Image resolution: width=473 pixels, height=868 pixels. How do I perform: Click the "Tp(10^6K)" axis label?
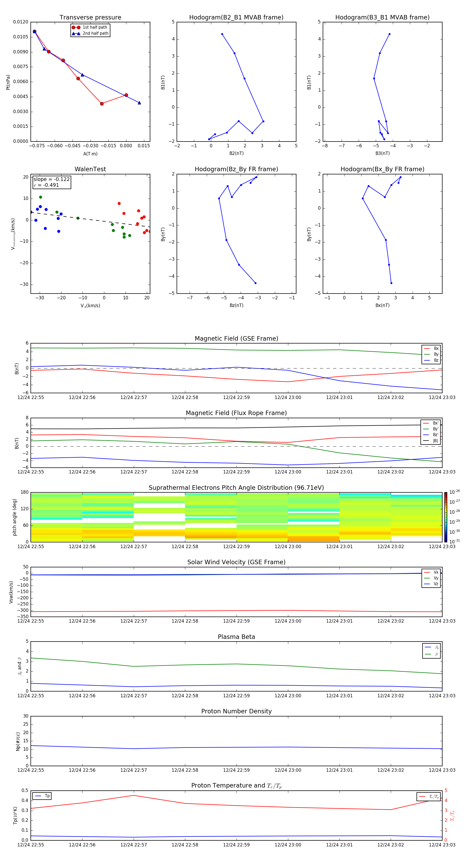click(x=15, y=815)
